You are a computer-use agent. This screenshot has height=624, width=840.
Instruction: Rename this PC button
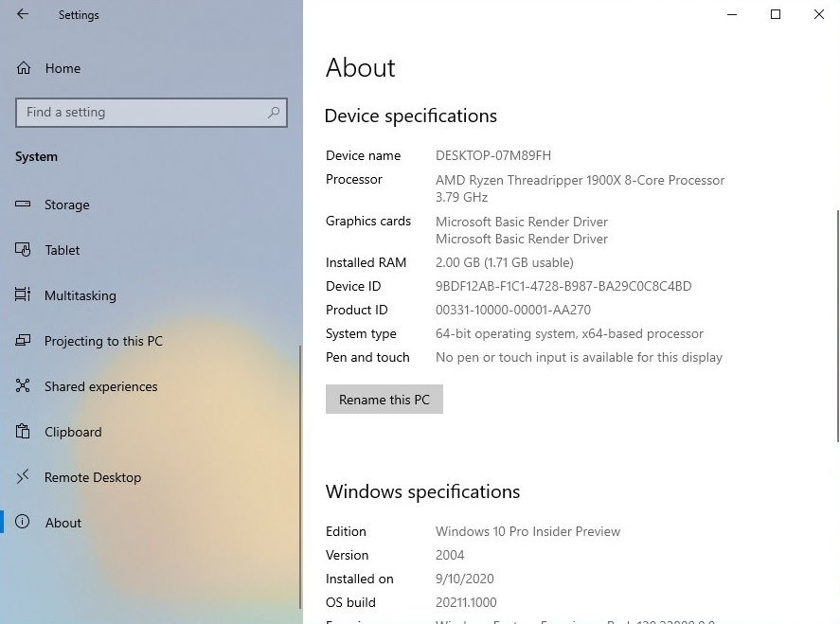384,399
